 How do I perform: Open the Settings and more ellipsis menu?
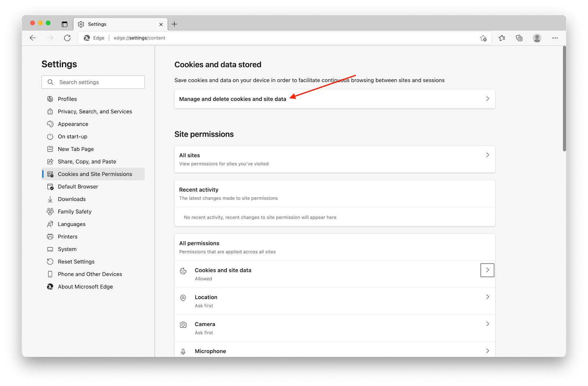[x=555, y=38]
